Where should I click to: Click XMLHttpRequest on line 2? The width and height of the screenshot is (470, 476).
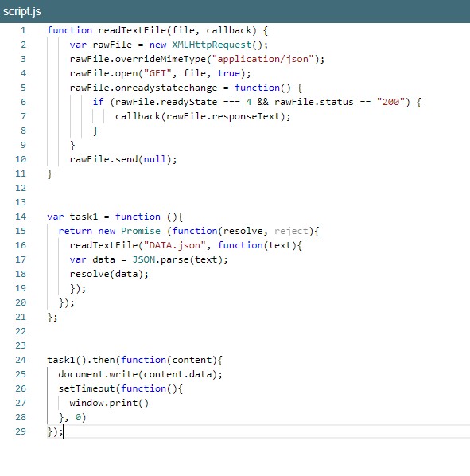212,45
